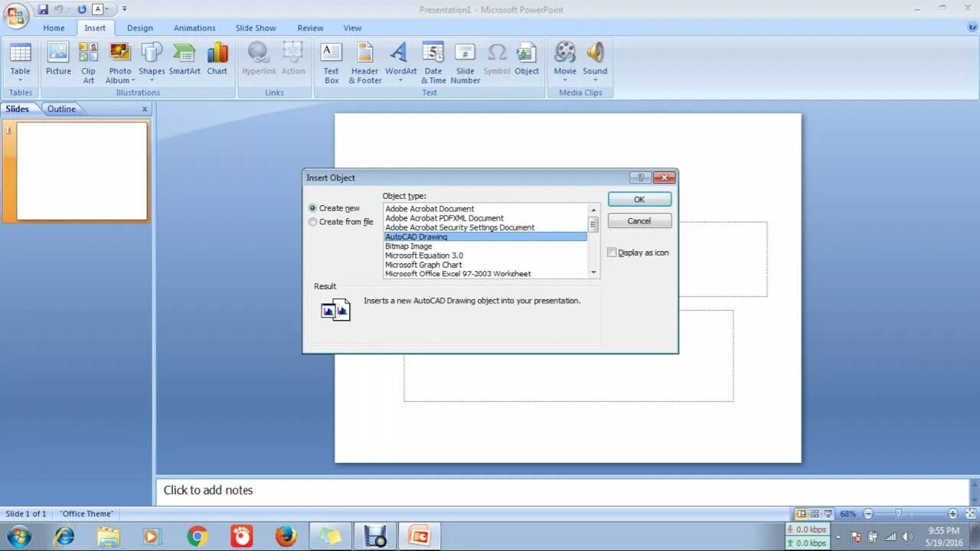The width and height of the screenshot is (980, 551).
Task: Select the Create from file option
Action: coord(312,222)
